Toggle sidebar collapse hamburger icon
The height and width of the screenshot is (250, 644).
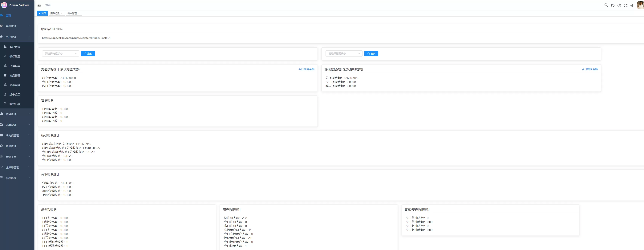pyautogui.click(x=39, y=5)
